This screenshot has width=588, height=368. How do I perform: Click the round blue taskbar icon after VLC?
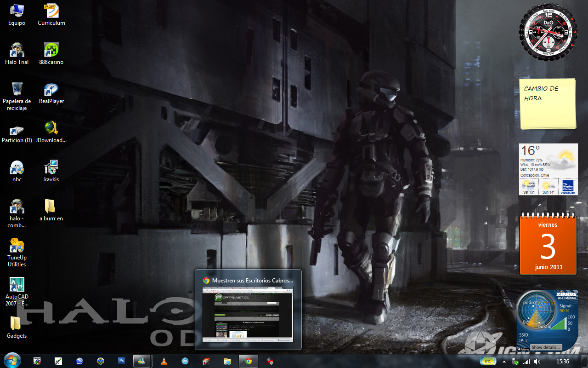point(185,361)
